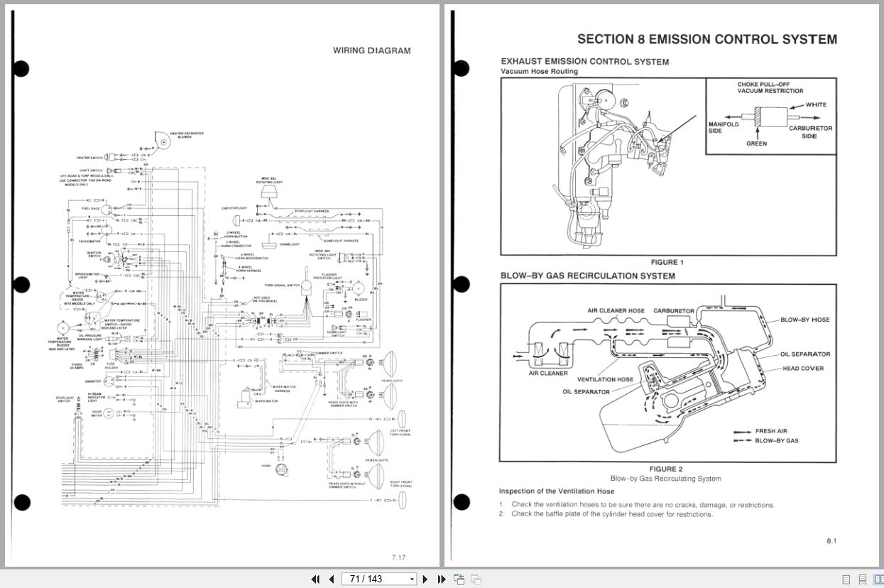Screen dimensions: 884x588
Task: Click the SECTION 8 EMISSION CONTROL SYSTEM title
Action: click(x=707, y=39)
